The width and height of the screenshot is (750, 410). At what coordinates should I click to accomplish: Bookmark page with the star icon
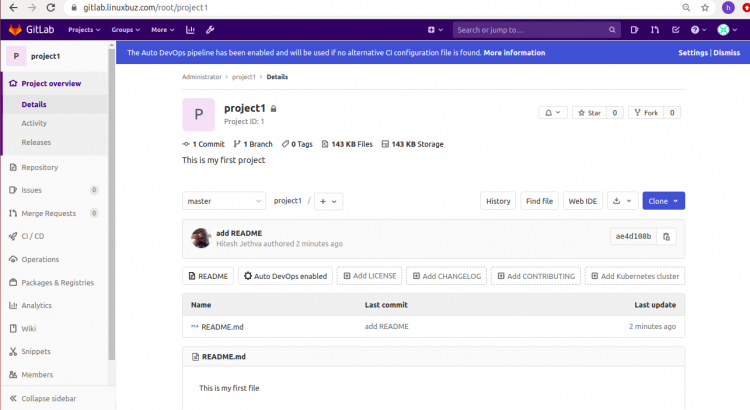click(705, 8)
